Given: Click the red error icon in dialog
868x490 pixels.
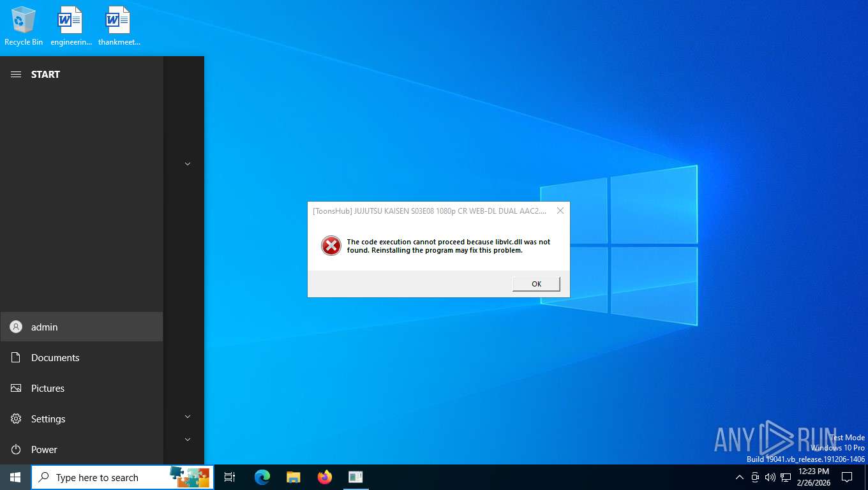Looking at the screenshot, I should (x=331, y=246).
